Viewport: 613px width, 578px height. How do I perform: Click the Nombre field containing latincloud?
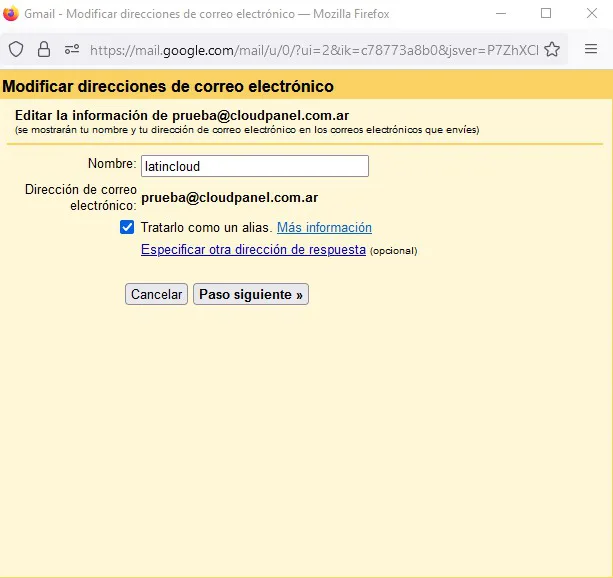(x=254, y=166)
